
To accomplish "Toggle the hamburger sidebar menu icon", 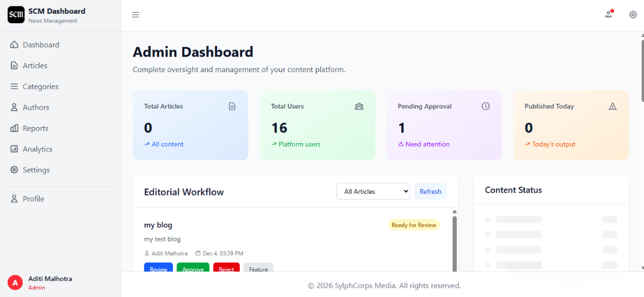I will click(x=135, y=15).
